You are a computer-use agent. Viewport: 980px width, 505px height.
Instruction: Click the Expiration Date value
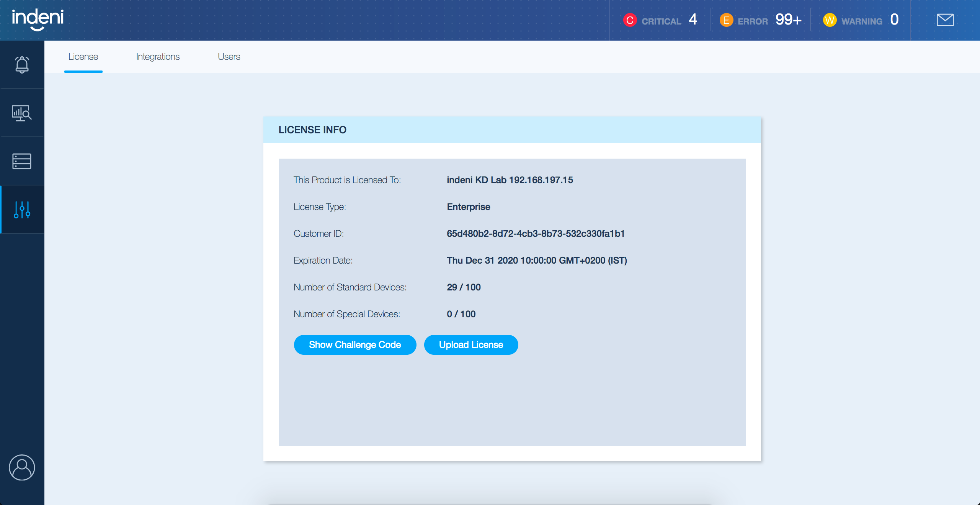click(x=537, y=261)
